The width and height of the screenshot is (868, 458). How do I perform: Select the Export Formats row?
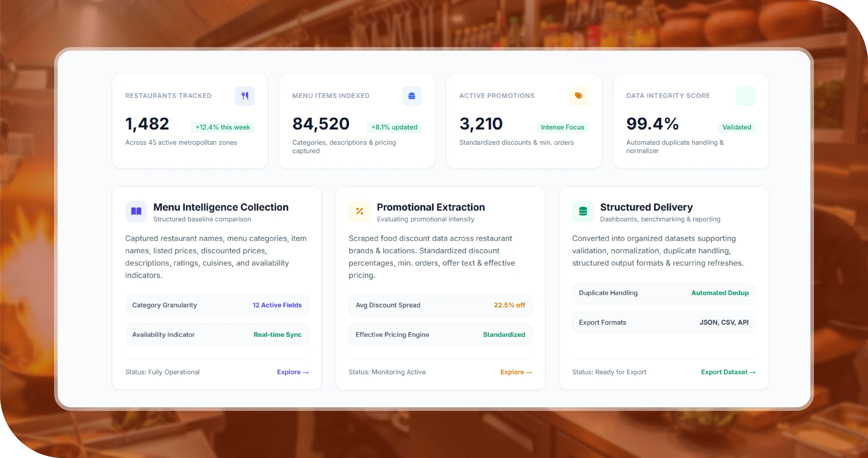(664, 322)
